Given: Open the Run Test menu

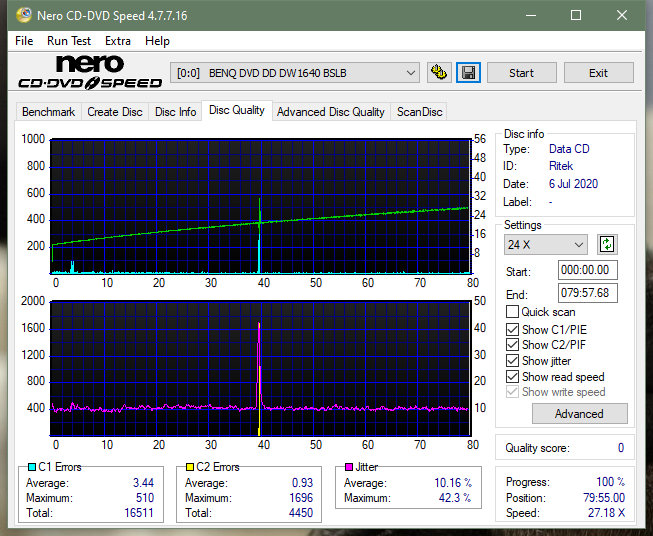Looking at the screenshot, I should click(x=69, y=41).
